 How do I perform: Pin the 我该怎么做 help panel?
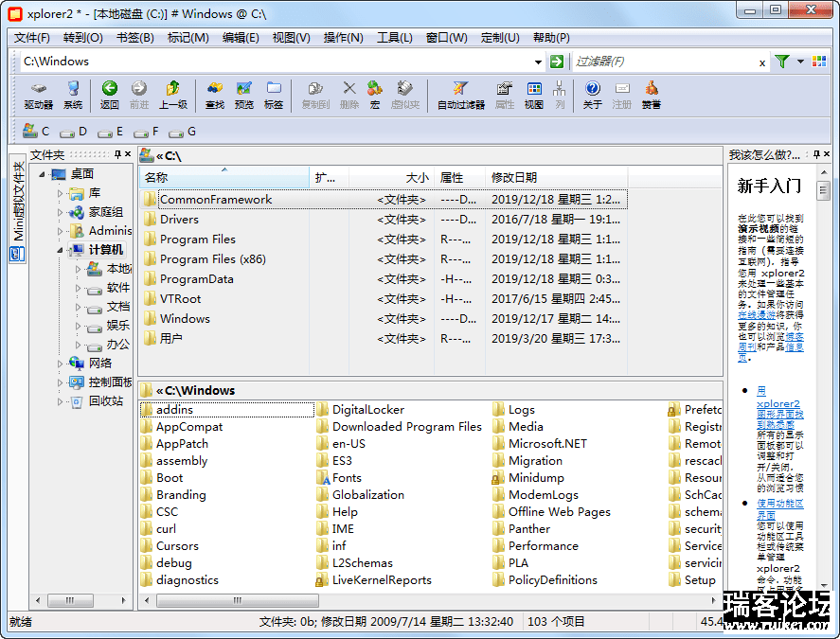(x=816, y=154)
